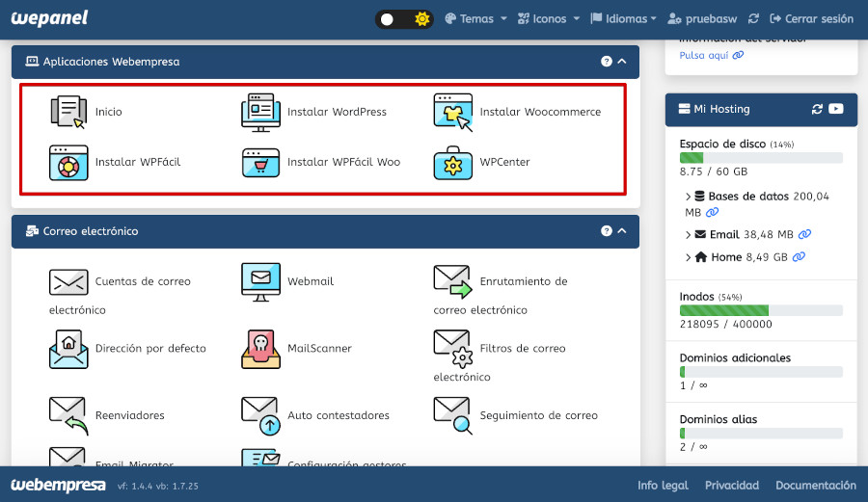Screen dimensions: 868x502
Task: Follow the Pulsa aquí link
Action: click(712, 55)
